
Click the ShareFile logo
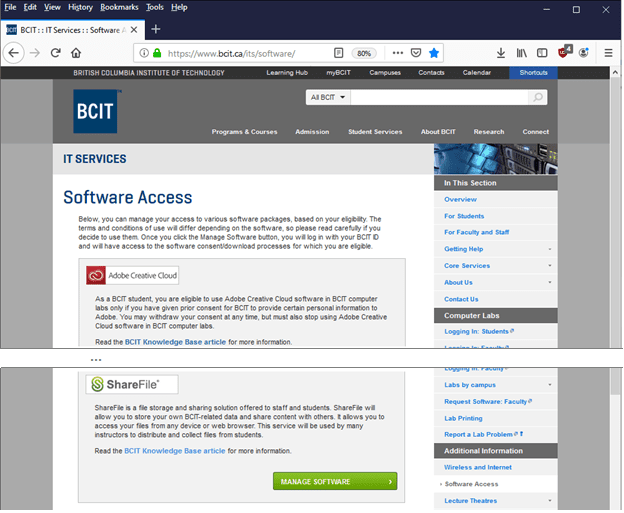click(x=132, y=384)
